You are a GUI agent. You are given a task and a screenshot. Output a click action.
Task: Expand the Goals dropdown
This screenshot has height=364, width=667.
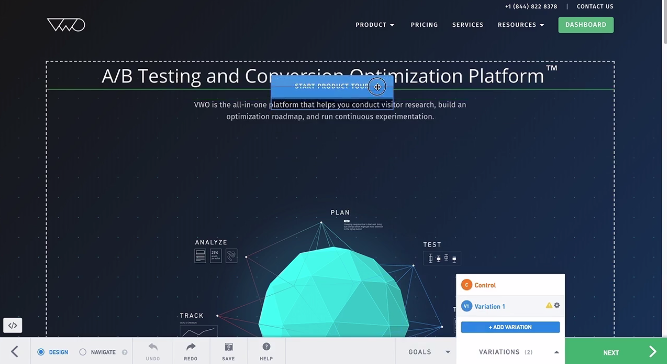point(429,352)
